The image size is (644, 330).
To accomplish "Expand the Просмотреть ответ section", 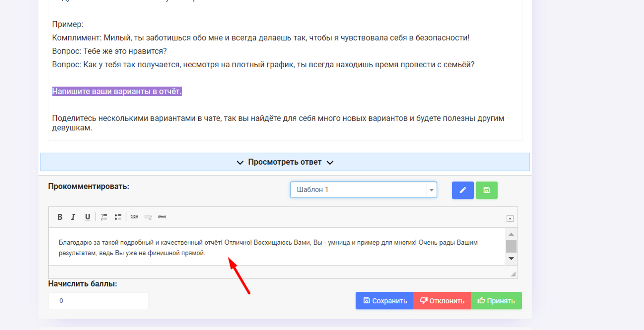I will point(285,162).
